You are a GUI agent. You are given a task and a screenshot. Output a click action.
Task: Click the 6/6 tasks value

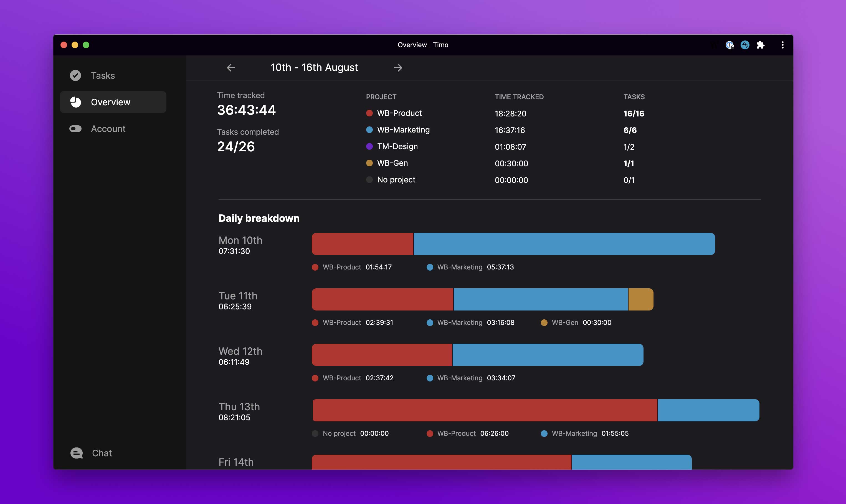coord(630,130)
